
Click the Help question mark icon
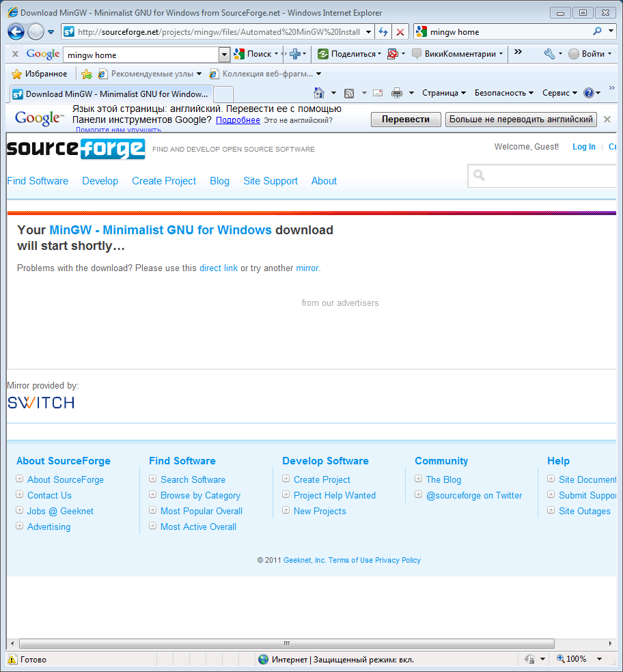point(589,93)
